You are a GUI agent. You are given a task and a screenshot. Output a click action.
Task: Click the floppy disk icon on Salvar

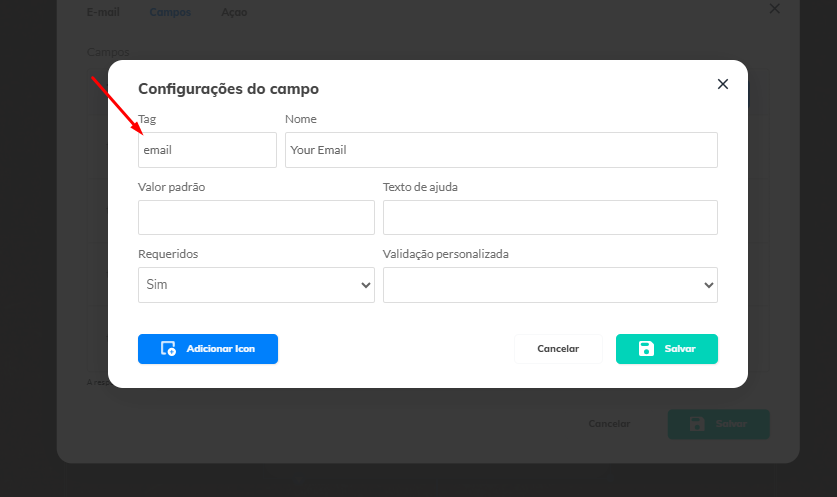coord(646,349)
